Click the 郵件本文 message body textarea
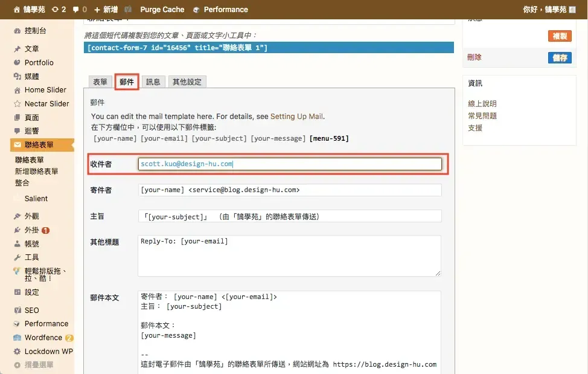Image resolution: width=588 pixels, height=374 pixels. pyautogui.click(x=290, y=332)
